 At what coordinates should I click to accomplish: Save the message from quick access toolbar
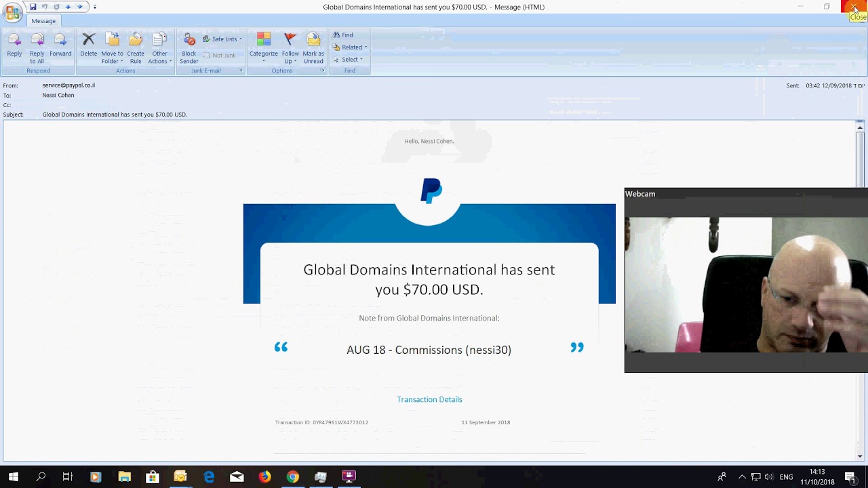click(x=33, y=7)
